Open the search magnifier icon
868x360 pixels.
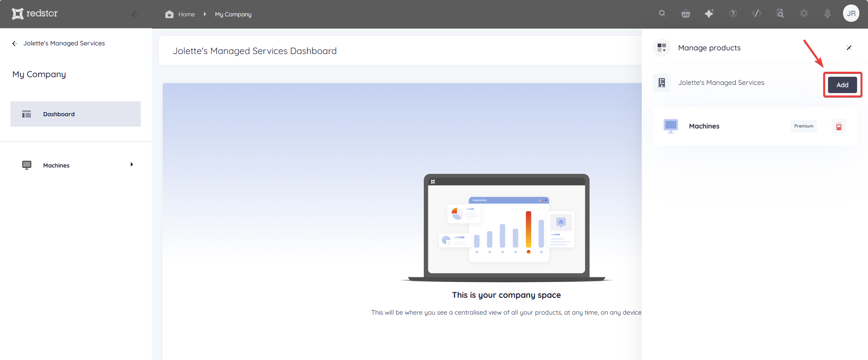tap(662, 13)
